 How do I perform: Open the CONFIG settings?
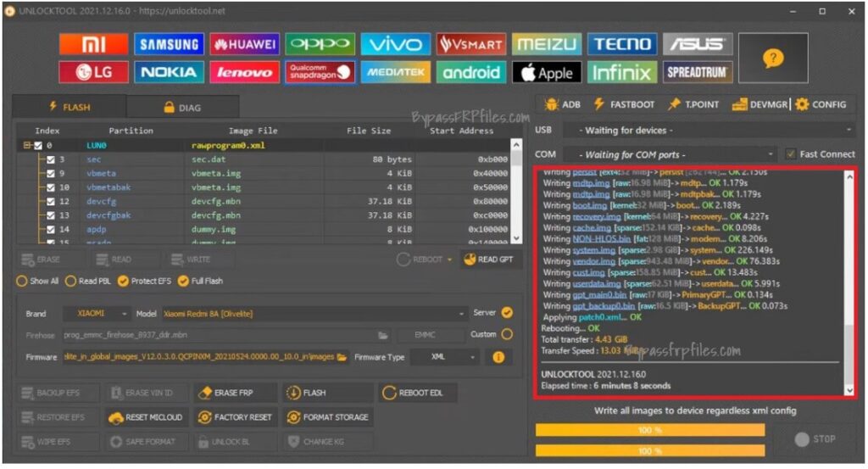821,104
